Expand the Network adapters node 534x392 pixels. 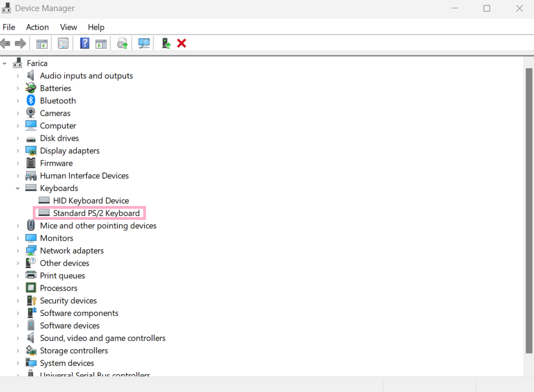[x=18, y=250]
